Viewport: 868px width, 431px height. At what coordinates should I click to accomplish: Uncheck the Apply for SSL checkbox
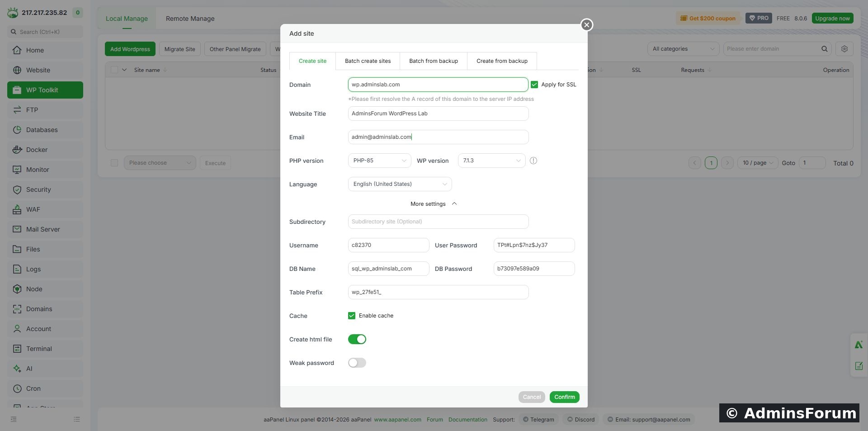point(534,85)
